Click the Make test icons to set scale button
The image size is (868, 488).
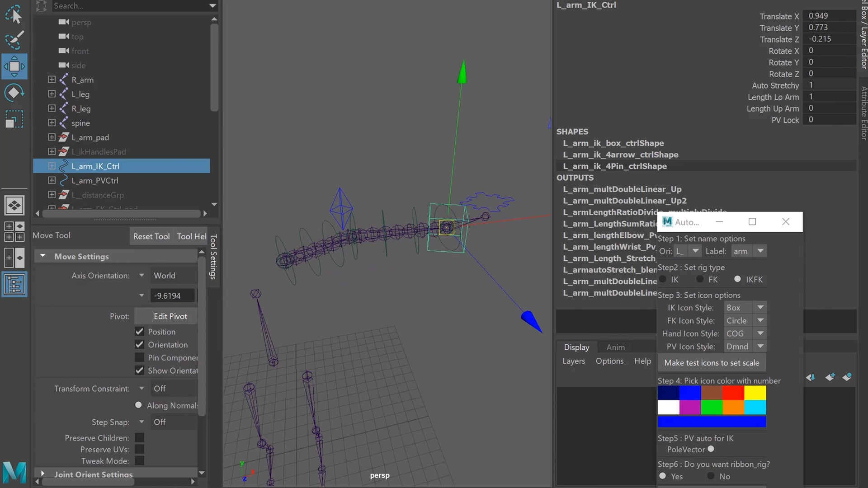(x=711, y=362)
